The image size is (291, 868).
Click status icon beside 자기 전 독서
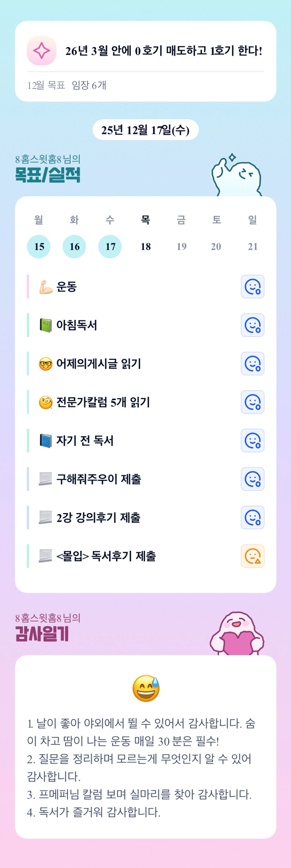tap(252, 440)
